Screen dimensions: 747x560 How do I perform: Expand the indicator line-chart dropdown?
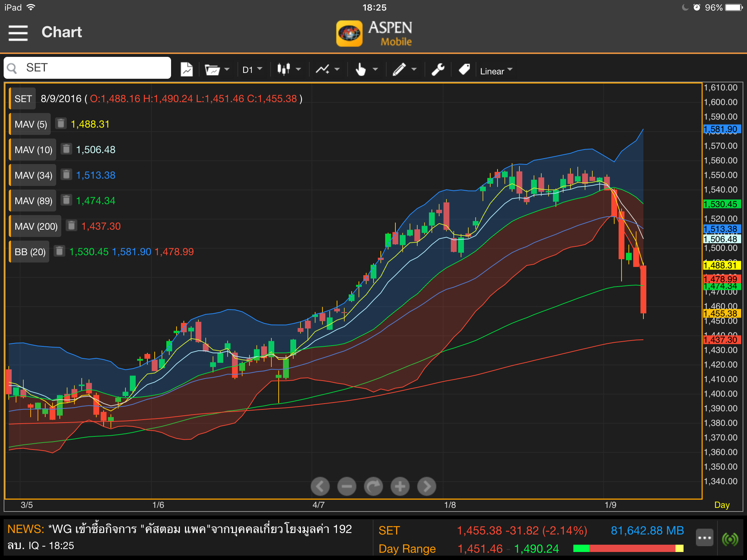(x=328, y=69)
